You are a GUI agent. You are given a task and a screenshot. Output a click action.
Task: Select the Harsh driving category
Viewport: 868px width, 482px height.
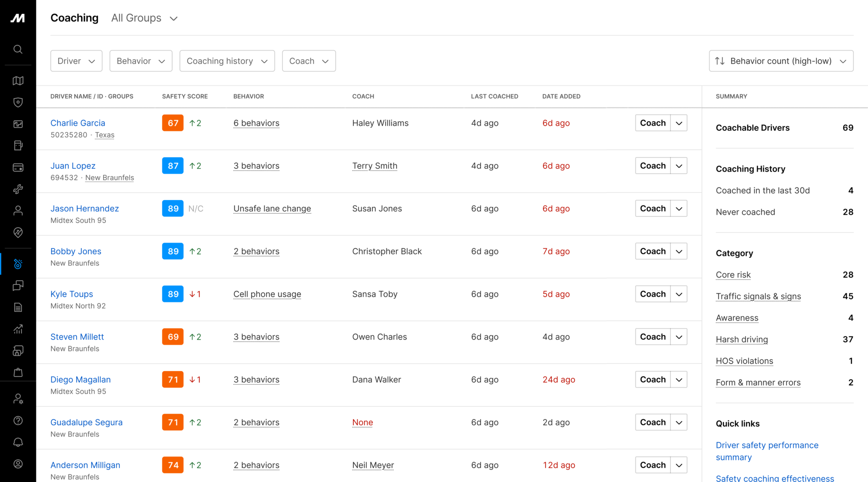tap(742, 339)
